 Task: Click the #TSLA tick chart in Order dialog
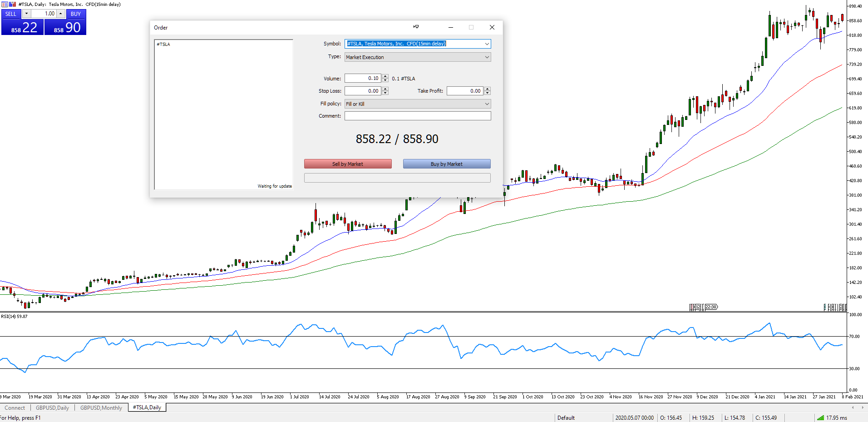223,114
